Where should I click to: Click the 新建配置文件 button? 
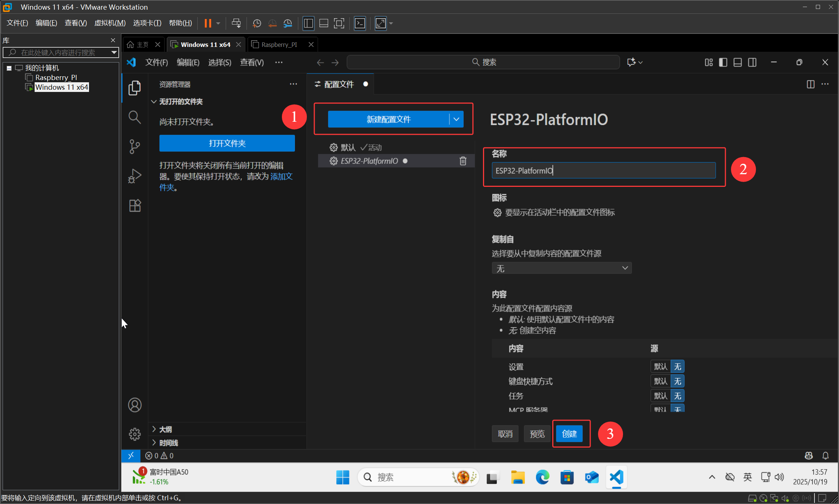point(388,119)
